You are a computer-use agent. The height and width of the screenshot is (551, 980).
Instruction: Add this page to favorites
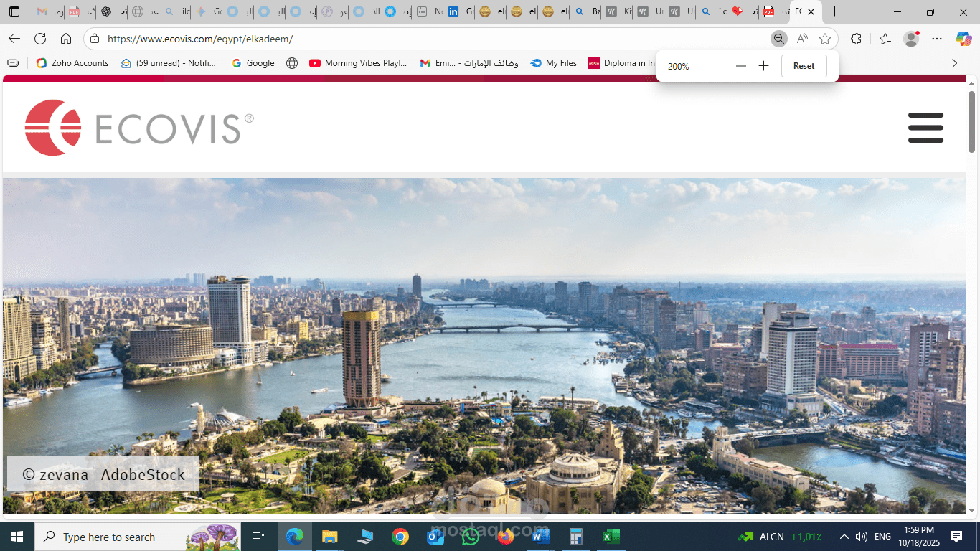pyautogui.click(x=825, y=39)
